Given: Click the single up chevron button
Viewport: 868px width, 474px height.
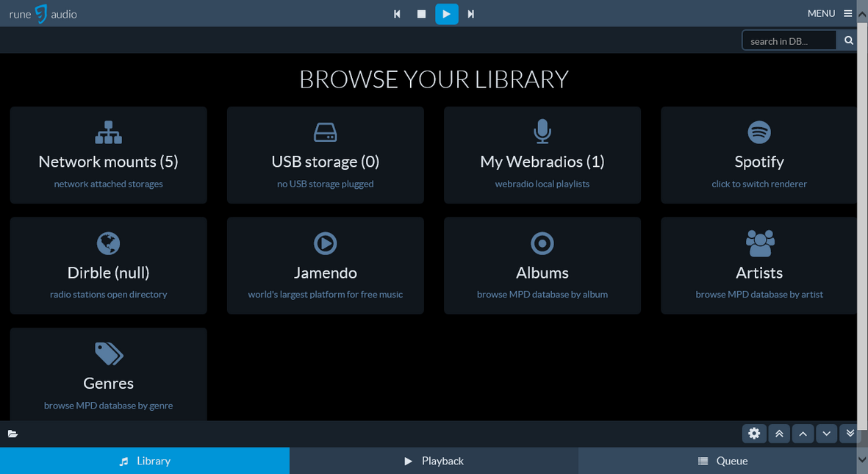Looking at the screenshot, I should coord(803,434).
